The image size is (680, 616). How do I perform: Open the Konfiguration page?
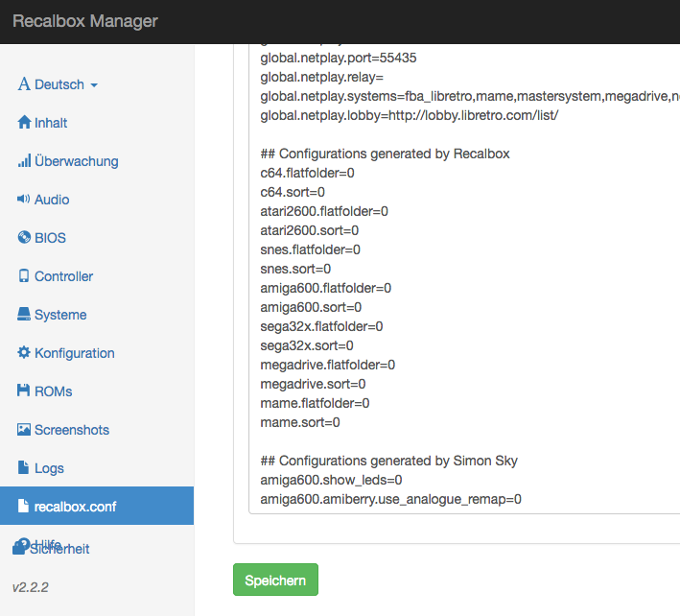pos(75,353)
